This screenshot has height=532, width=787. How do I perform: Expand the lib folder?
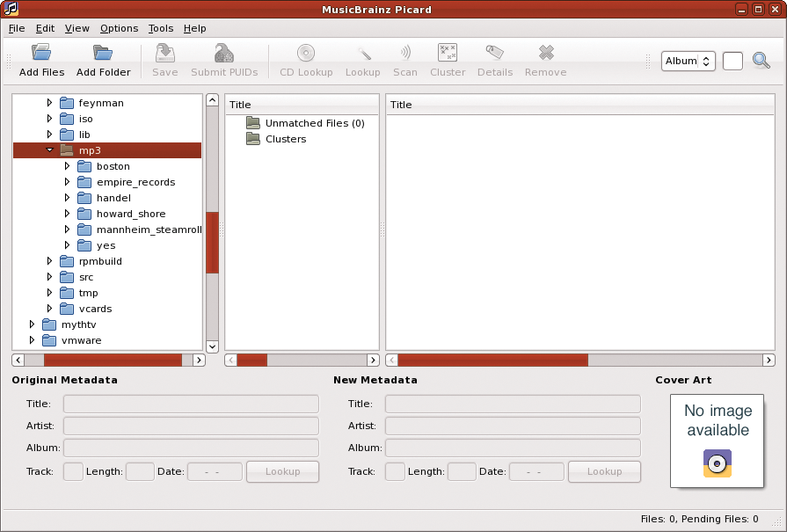point(49,135)
